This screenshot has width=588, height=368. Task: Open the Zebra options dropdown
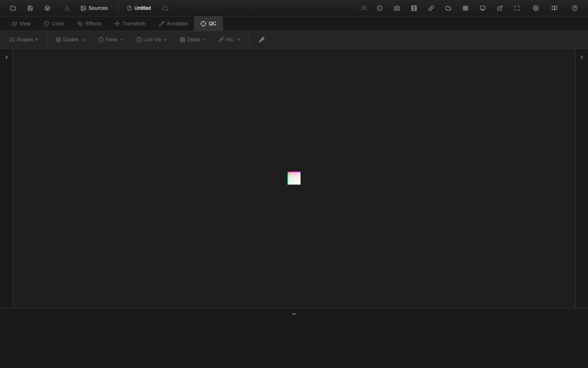[193, 40]
